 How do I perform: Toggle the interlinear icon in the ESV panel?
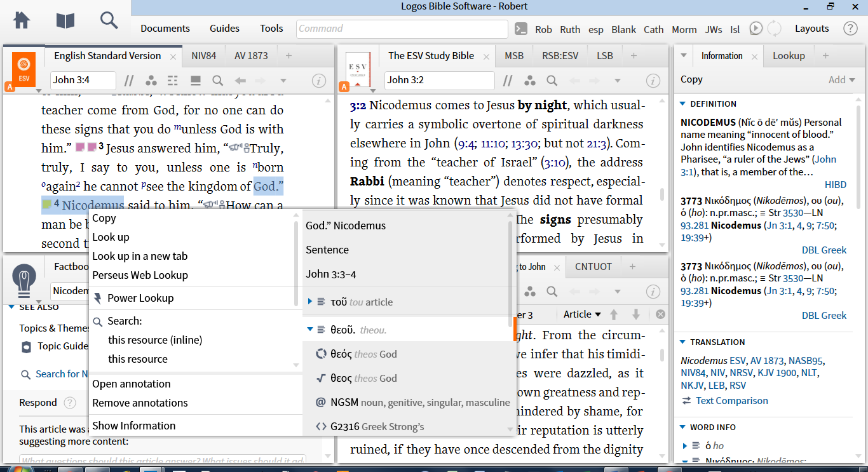click(x=173, y=81)
